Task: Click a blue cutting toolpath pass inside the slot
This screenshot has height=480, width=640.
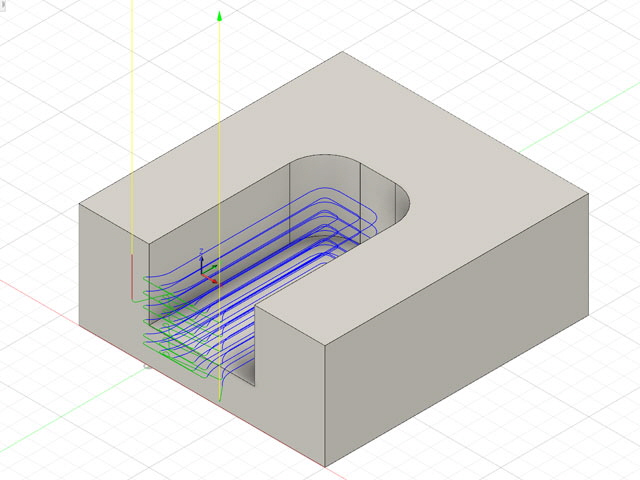Action: (300, 252)
